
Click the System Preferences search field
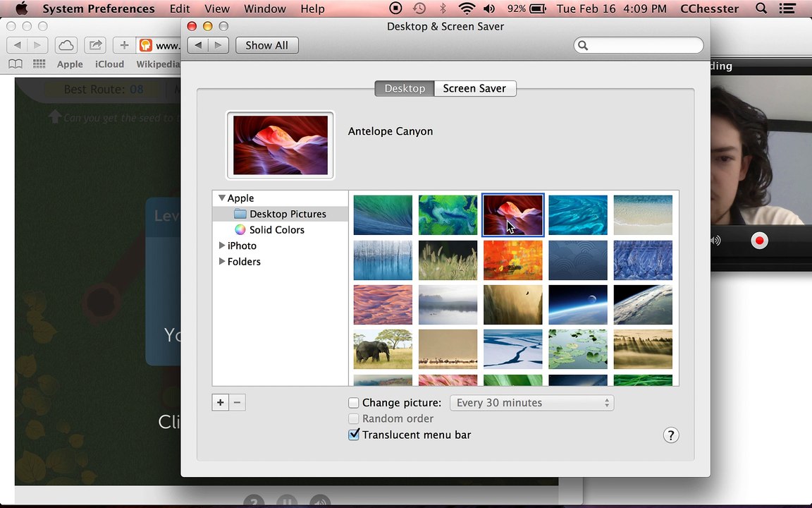pos(639,45)
